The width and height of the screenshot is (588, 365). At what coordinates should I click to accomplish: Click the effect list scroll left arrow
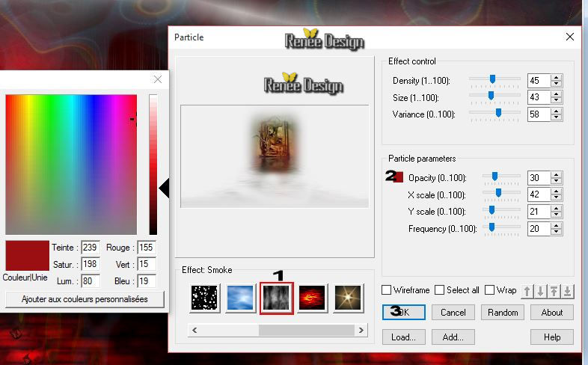click(195, 330)
